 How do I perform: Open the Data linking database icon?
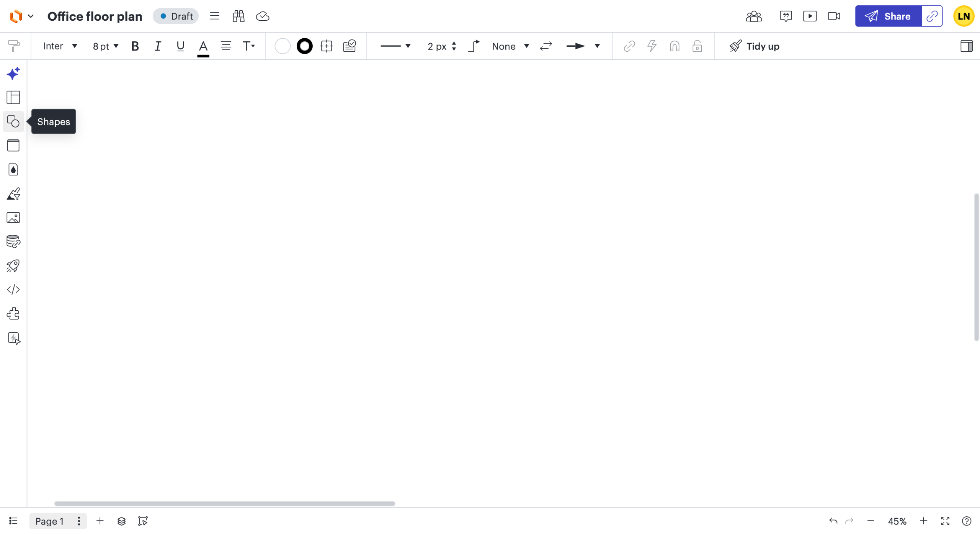tap(13, 242)
